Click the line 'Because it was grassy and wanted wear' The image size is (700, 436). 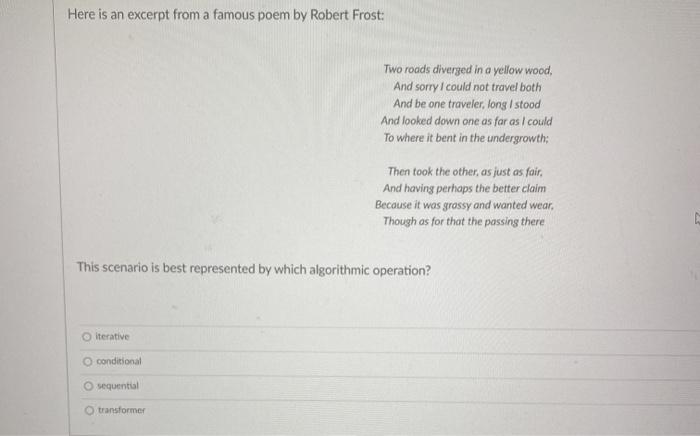click(464, 205)
